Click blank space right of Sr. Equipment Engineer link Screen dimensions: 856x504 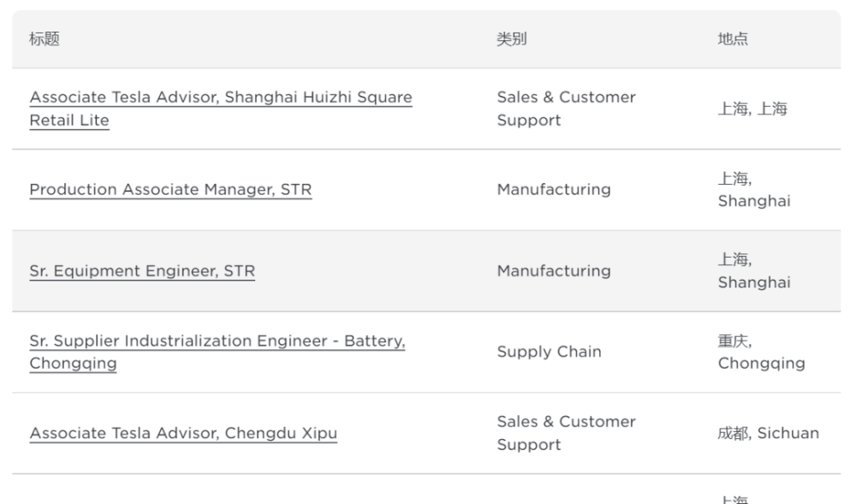[368, 271]
